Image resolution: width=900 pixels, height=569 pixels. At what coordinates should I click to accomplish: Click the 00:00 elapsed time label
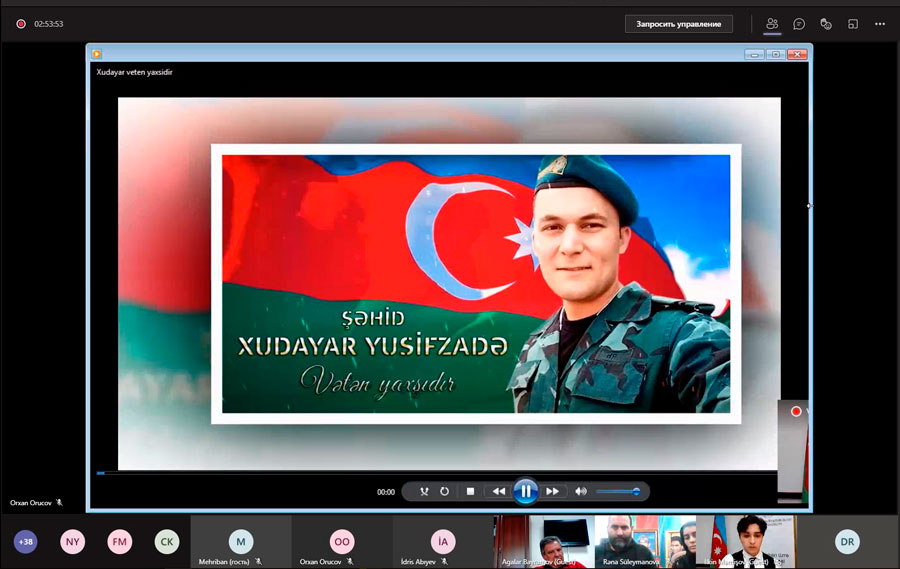pos(386,492)
